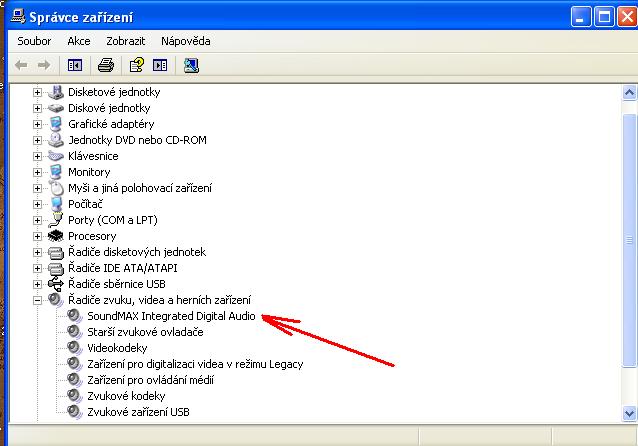The width and height of the screenshot is (638, 446).
Task: Expand the Klávesnice node
Action: 37,156
